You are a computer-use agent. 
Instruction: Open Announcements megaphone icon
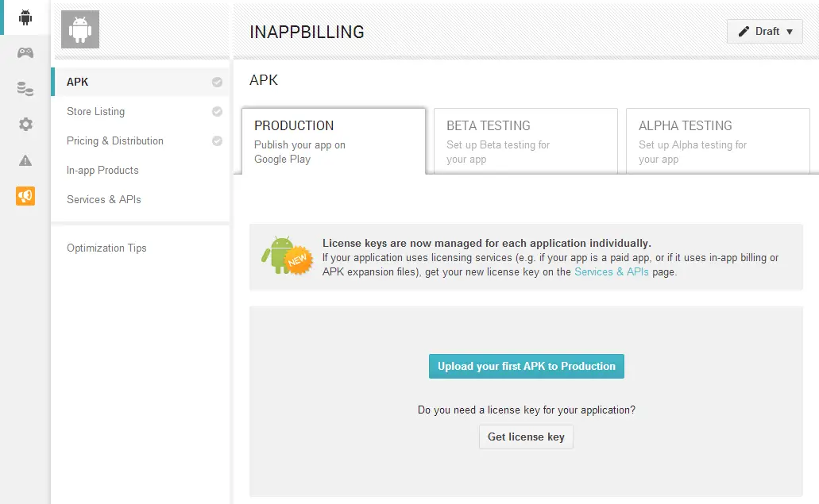(x=25, y=196)
